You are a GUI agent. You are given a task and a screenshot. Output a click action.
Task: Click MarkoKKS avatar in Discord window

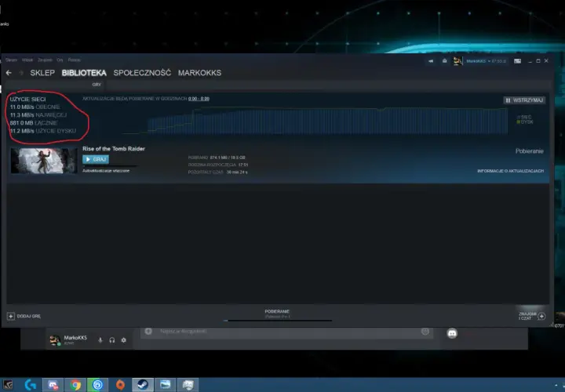pos(55,339)
